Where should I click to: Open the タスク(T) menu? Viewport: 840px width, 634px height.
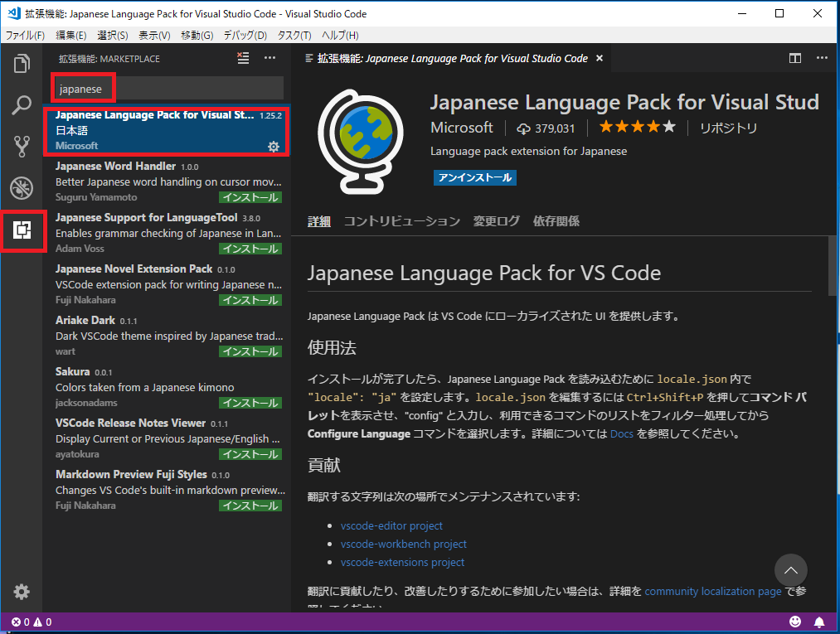tap(294, 36)
